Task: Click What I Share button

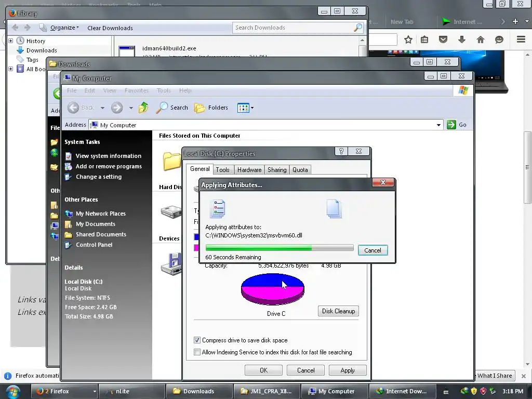Action: coord(495,376)
